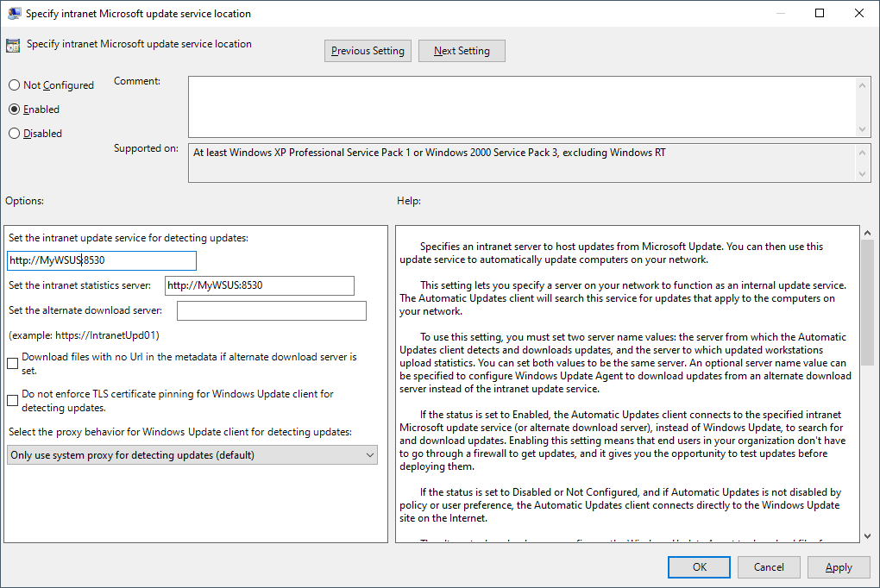This screenshot has height=588, width=880.
Task: Click the OK button
Action: (700, 567)
